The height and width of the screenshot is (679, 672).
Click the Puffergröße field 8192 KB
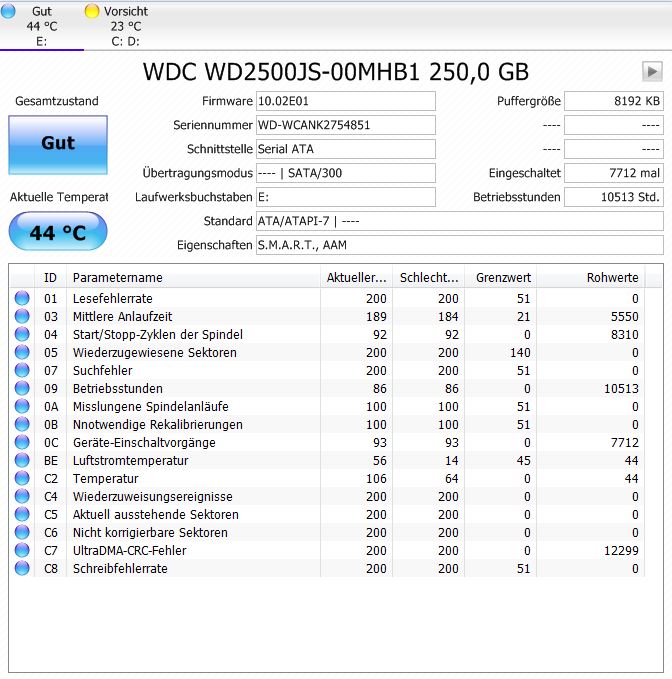coord(614,101)
